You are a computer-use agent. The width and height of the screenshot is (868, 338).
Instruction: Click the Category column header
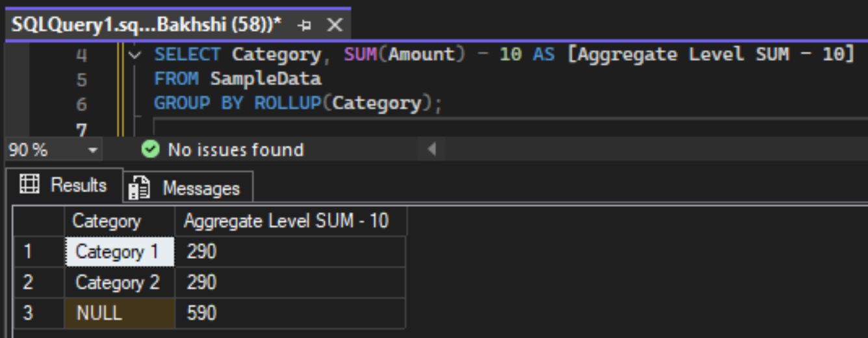tap(120, 221)
